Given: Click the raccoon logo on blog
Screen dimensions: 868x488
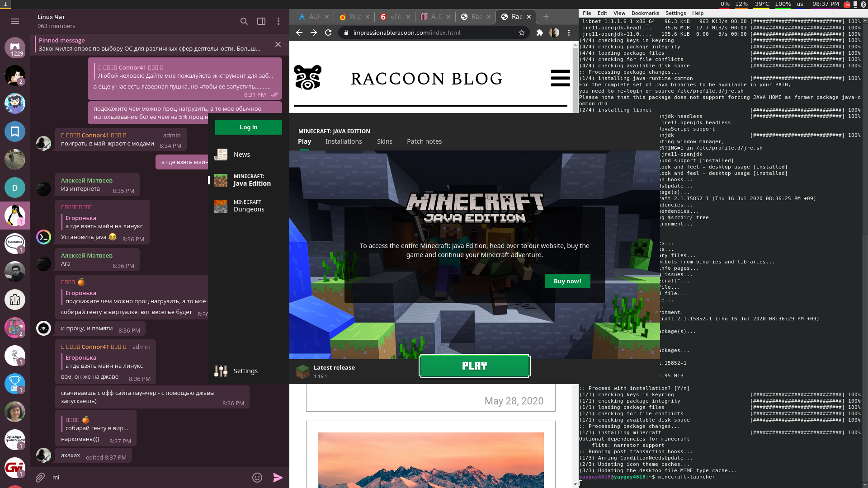Looking at the screenshot, I should point(308,77).
